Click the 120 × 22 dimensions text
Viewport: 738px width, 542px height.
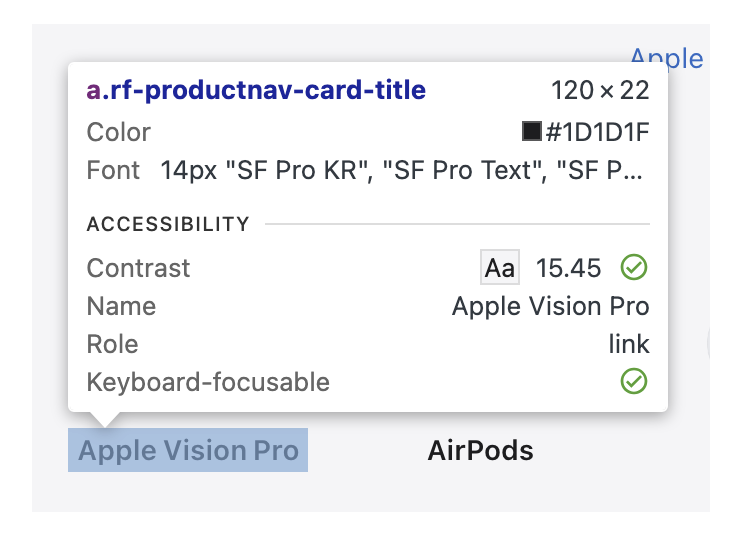click(600, 91)
